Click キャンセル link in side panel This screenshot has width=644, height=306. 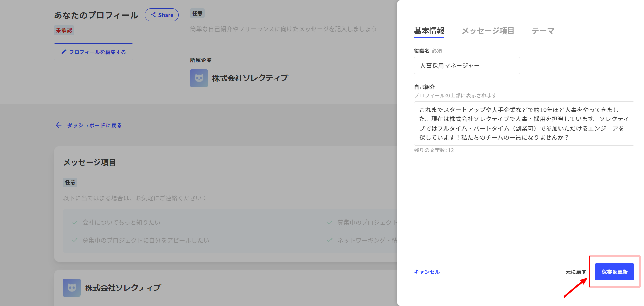tap(427, 272)
